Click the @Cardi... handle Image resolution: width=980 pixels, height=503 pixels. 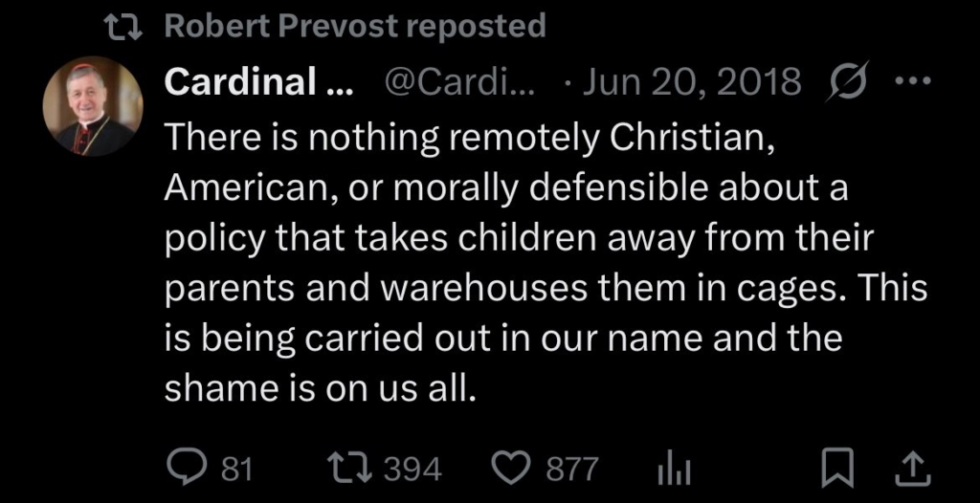click(458, 83)
